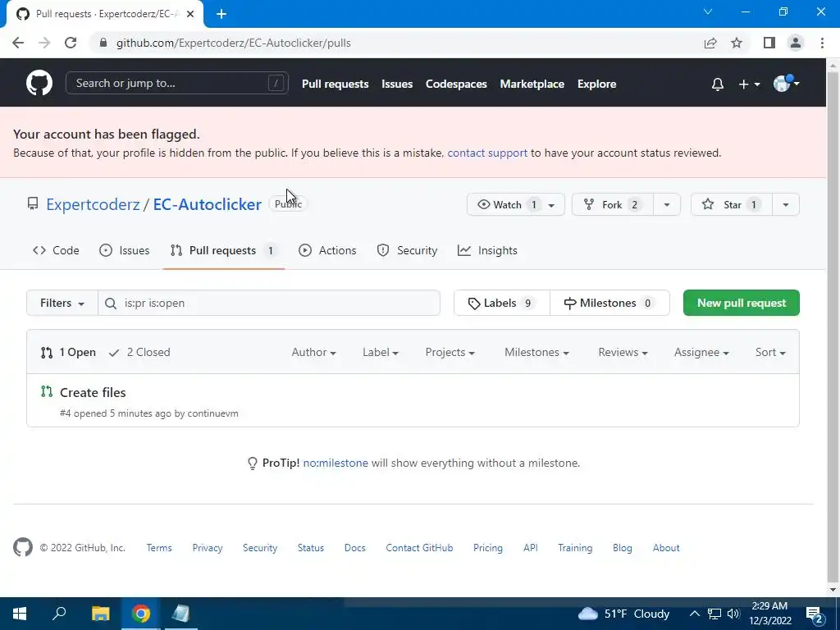
Task: Switch to the Actions tab
Action: click(327, 250)
